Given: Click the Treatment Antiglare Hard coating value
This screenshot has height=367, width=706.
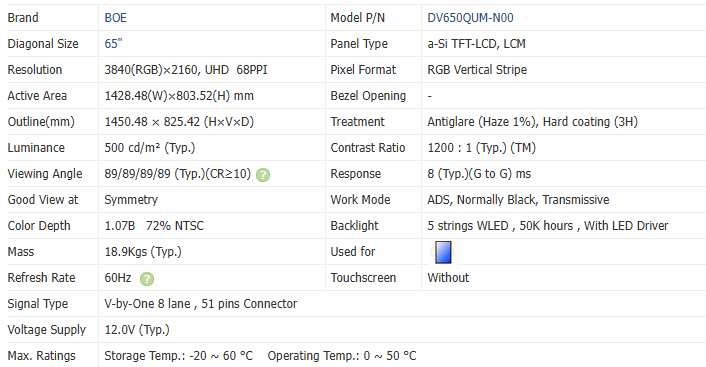Looking at the screenshot, I should pyautogui.click(x=533, y=122).
